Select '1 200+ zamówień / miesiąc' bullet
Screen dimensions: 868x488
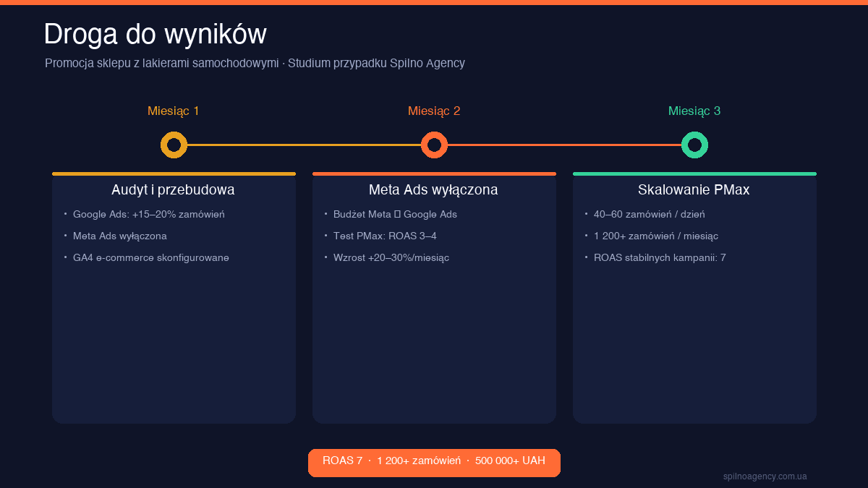[x=656, y=236]
